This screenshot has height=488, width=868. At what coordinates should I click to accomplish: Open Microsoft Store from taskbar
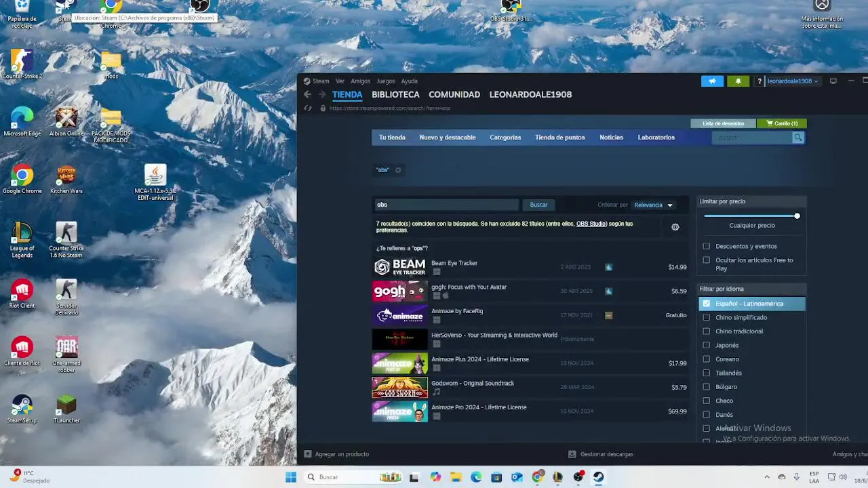pos(496,477)
